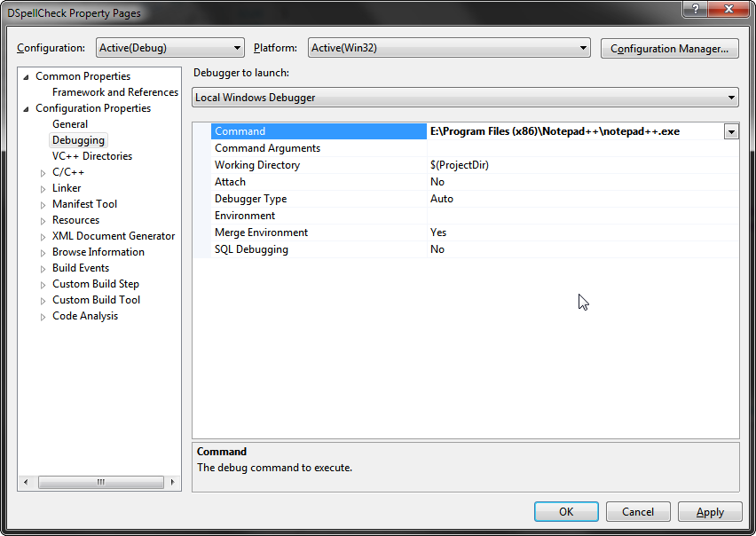Open the Configuration dropdown
Image resolution: width=756 pixels, height=536 pixels.
click(x=236, y=47)
